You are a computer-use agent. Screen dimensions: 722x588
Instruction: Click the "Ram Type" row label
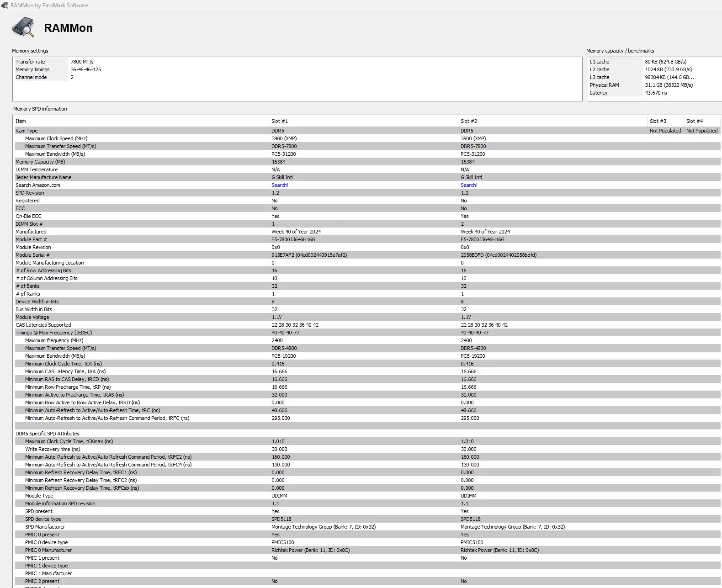[x=27, y=131]
